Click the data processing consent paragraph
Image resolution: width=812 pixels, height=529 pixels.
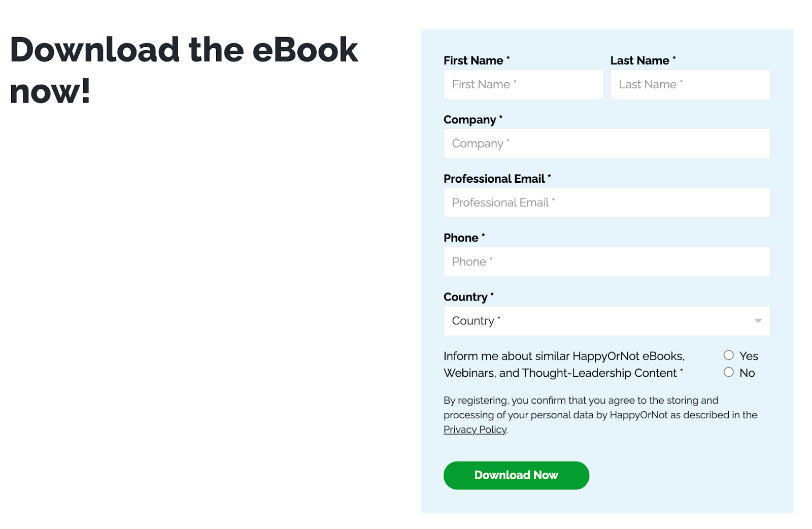pyautogui.click(x=600, y=415)
